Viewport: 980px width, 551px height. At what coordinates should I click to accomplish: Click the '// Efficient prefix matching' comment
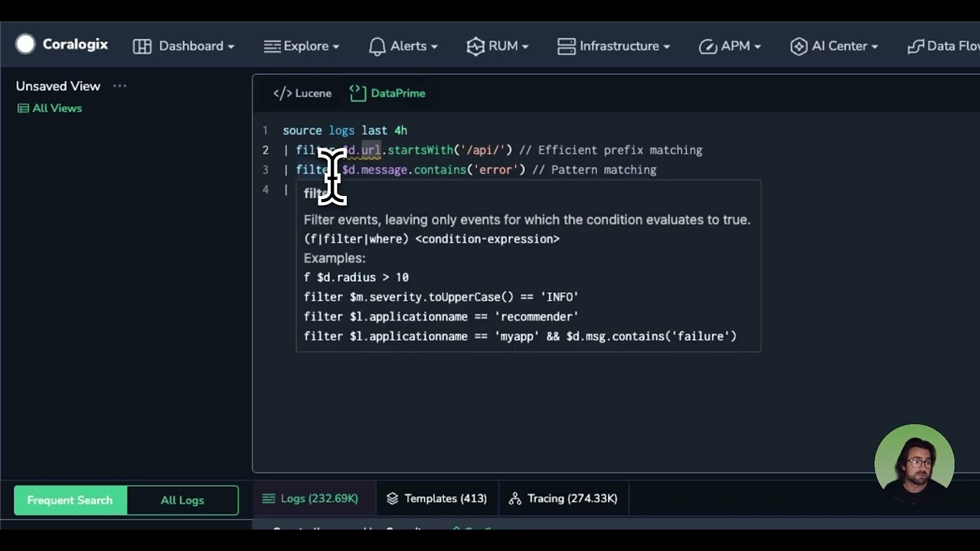[610, 150]
